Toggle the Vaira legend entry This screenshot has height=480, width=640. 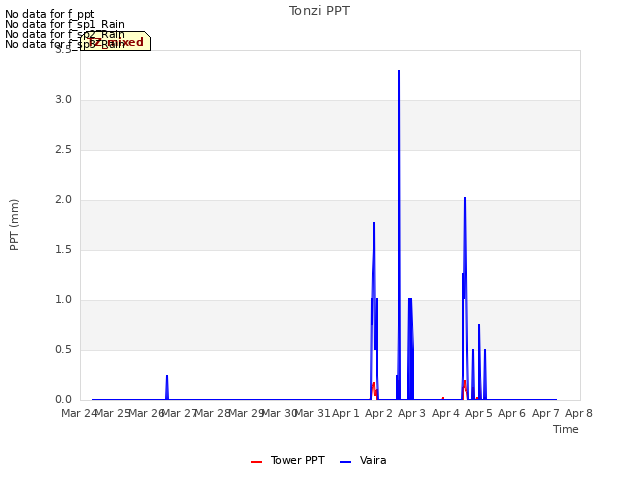(363, 460)
